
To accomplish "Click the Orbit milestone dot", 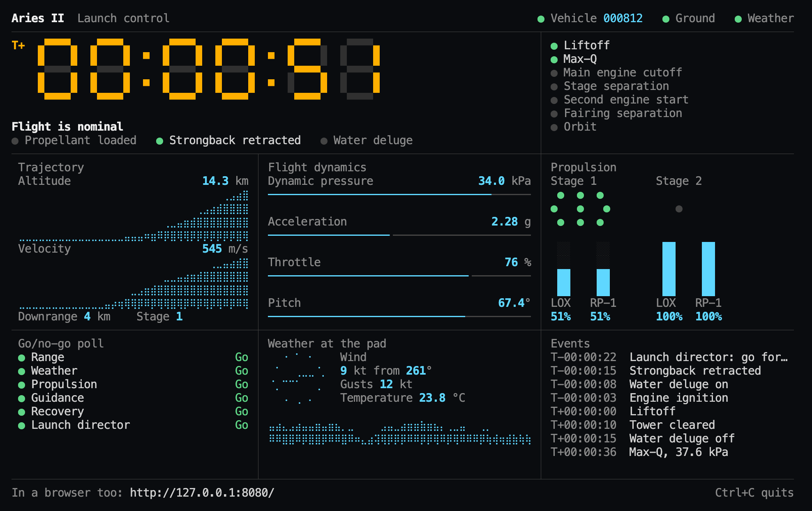I will coord(554,127).
